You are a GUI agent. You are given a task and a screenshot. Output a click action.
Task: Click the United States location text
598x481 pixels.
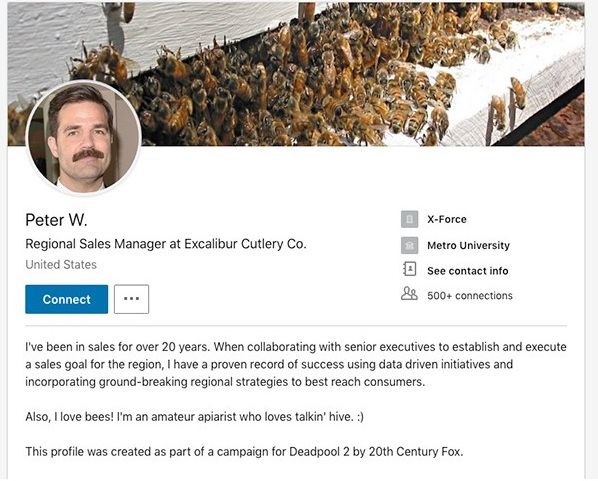pos(61,264)
